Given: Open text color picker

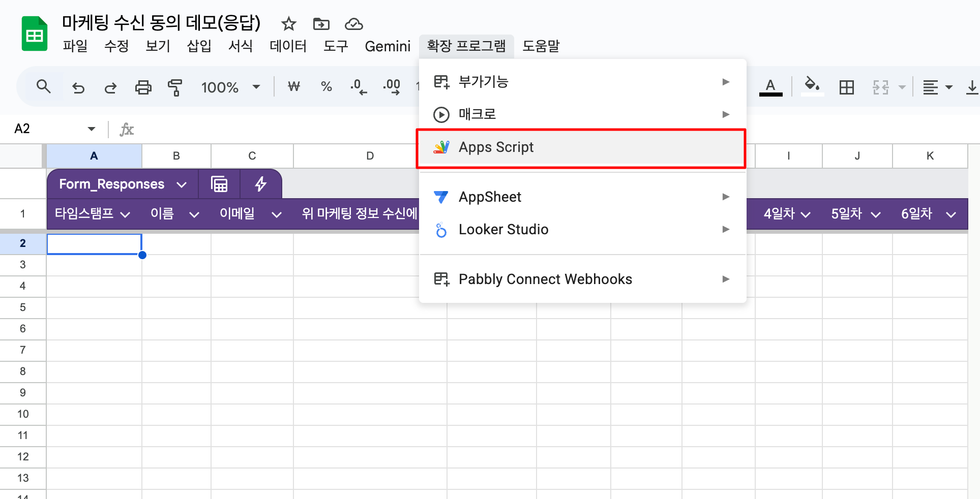Looking at the screenshot, I should coord(770,87).
